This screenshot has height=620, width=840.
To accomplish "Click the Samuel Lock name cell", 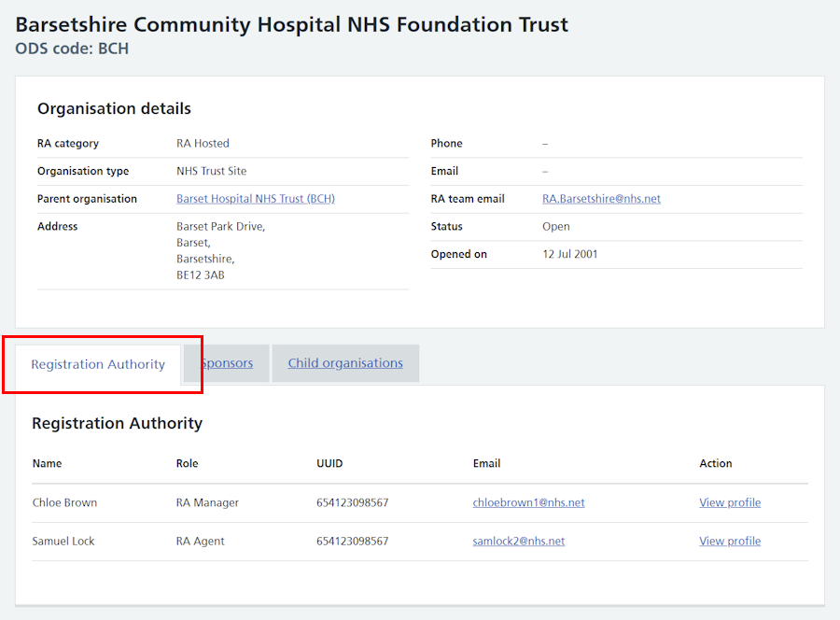I will pos(63,542).
